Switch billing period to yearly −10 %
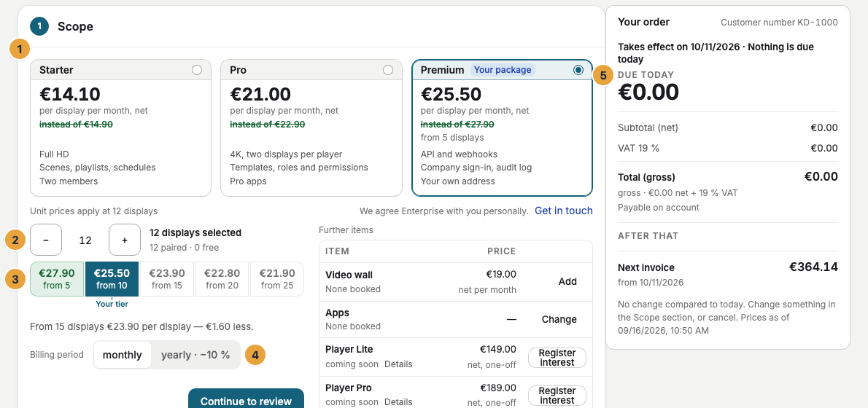 [x=195, y=355]
